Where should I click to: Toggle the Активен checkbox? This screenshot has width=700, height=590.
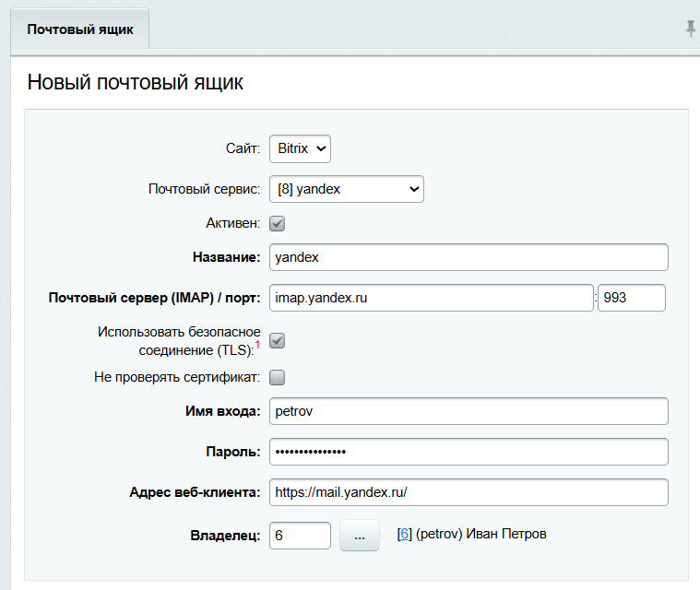coord(277,223)
